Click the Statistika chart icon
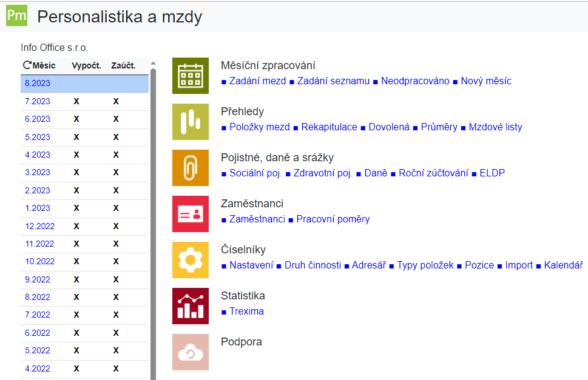Viewport: 588px width, 380px height. [190, 306]
